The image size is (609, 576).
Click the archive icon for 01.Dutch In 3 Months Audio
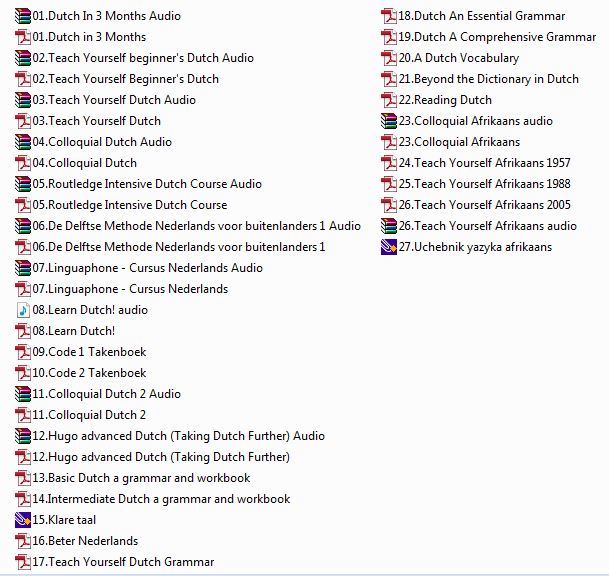23,16
